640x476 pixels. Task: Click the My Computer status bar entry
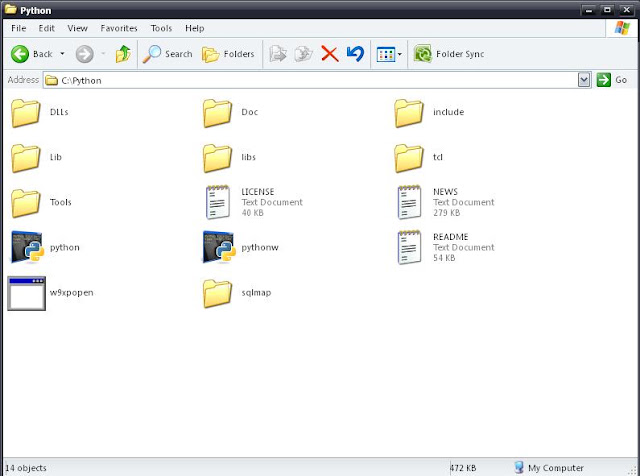point(549,467)
